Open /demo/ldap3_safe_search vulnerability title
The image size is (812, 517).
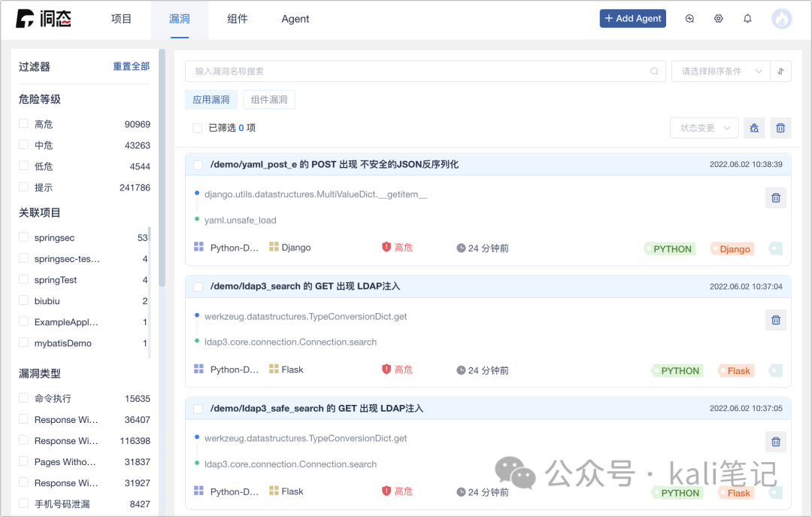tap(317, 409)
